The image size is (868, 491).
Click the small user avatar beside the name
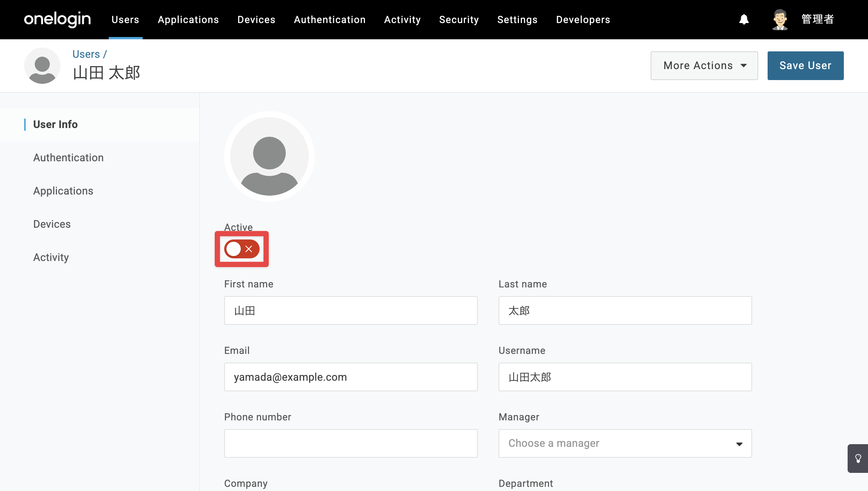point(42,66)
